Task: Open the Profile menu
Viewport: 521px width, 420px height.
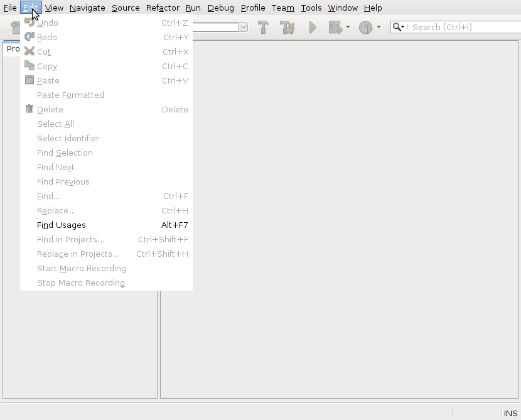Action: click(x=253, y=8)
